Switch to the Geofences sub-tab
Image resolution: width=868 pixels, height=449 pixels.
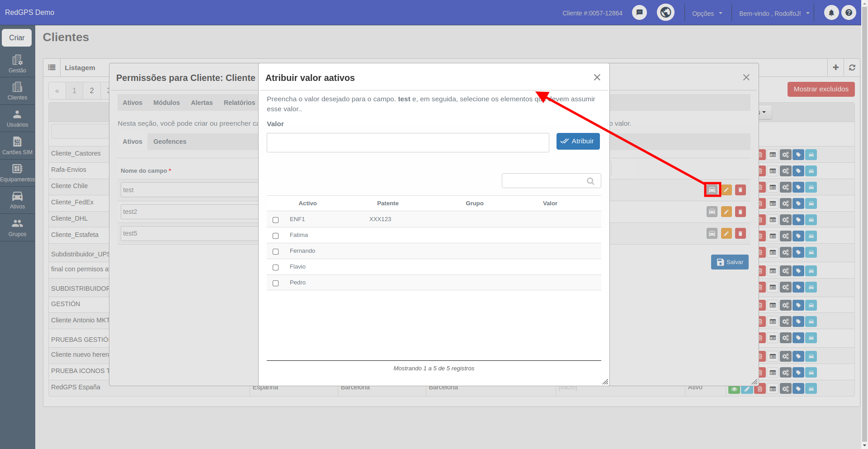(170, 142)
